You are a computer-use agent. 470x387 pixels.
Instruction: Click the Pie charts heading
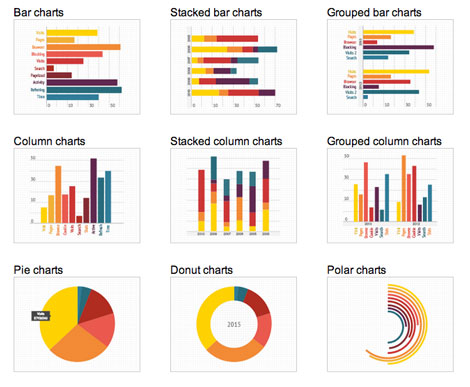pos(38,270)
